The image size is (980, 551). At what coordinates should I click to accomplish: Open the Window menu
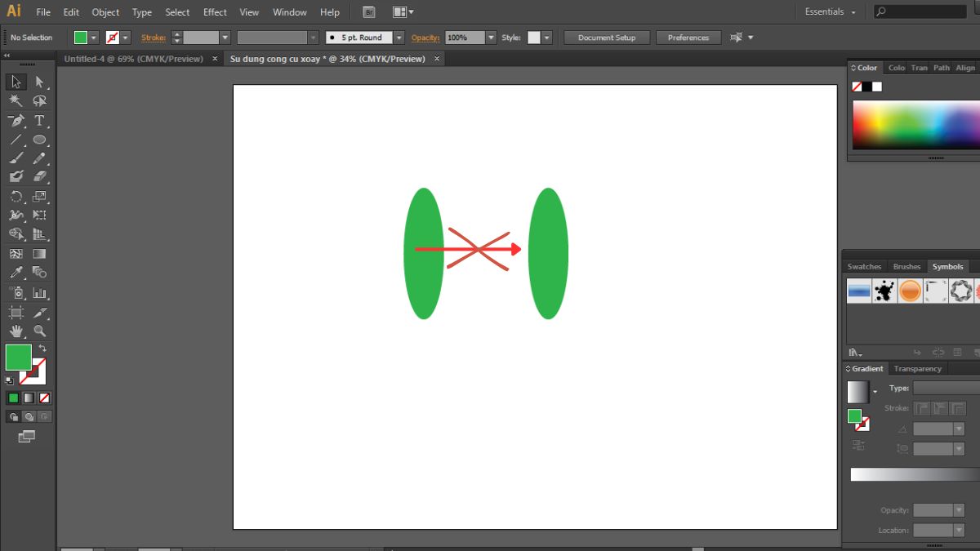tap(290, 12)
